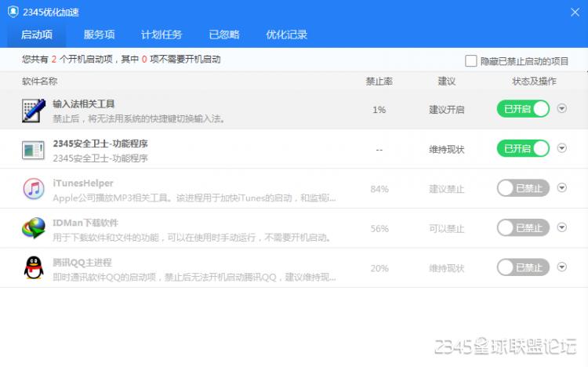Click the iTunesHelper music note icon

tap(34, 189)
